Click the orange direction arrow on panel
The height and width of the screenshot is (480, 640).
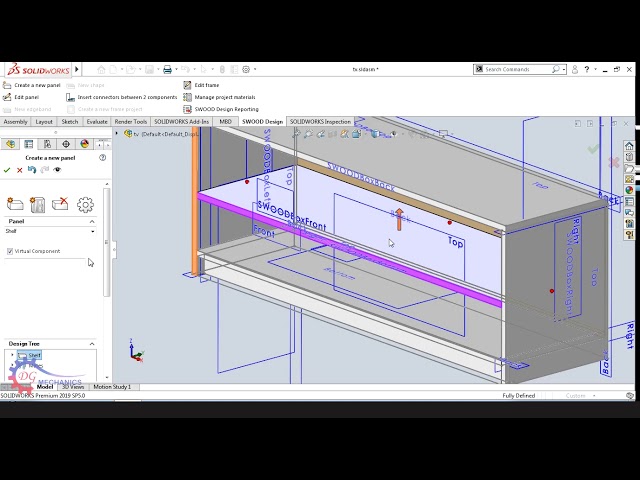click(x=399, y=219)
